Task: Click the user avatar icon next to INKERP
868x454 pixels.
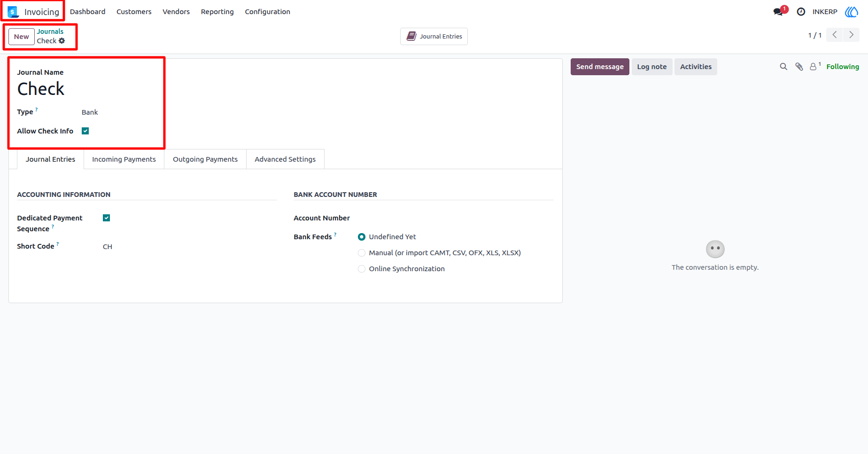Action: (851, 12)
